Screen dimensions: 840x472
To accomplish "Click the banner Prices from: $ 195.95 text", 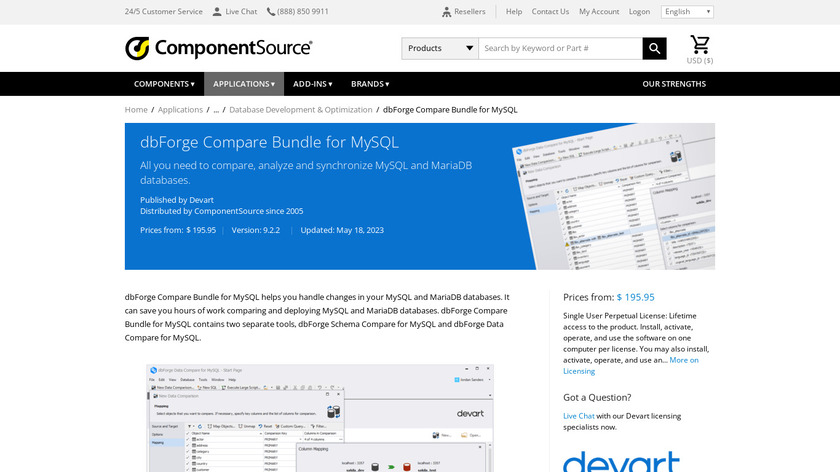I will [178, 230].
